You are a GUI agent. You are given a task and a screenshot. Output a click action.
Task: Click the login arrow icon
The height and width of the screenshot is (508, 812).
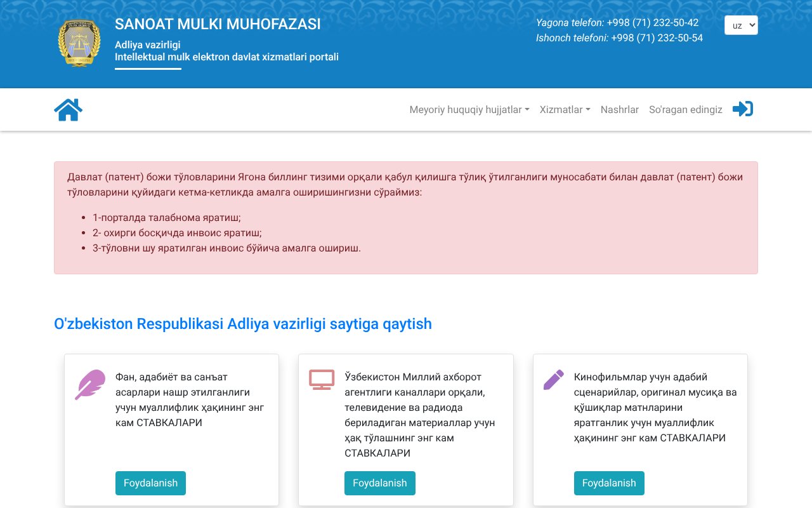pos(742,109)
